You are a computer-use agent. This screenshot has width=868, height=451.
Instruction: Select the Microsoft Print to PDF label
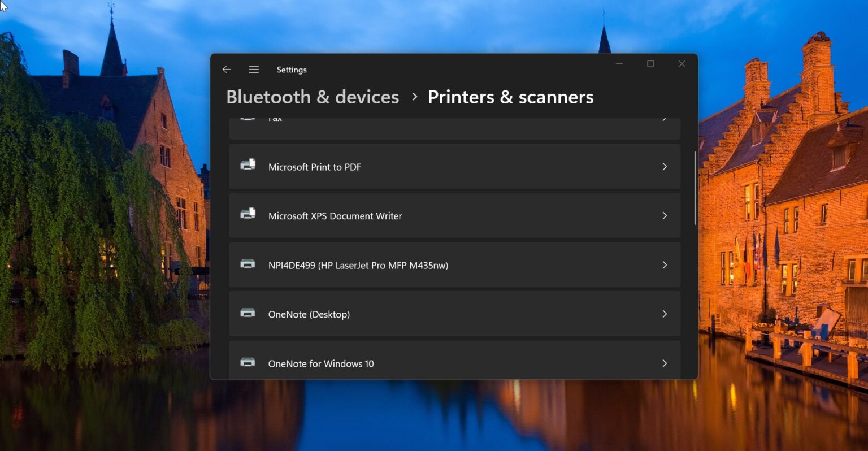pos(314,167)
